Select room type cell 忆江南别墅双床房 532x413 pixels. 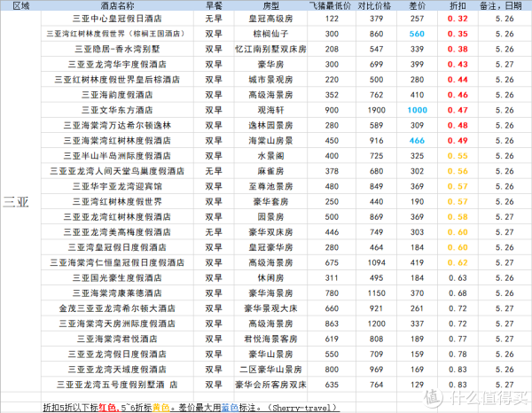(x=270, y=49)
